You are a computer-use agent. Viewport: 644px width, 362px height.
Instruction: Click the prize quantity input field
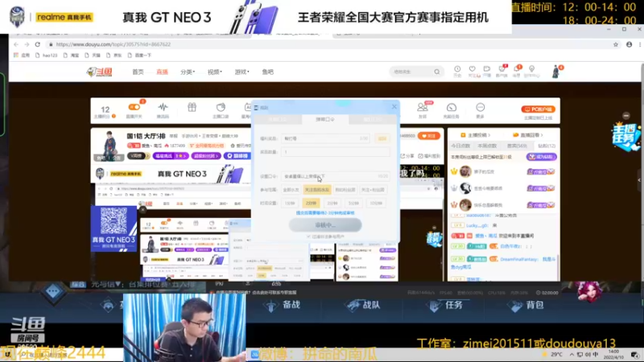tap(336, 152)
